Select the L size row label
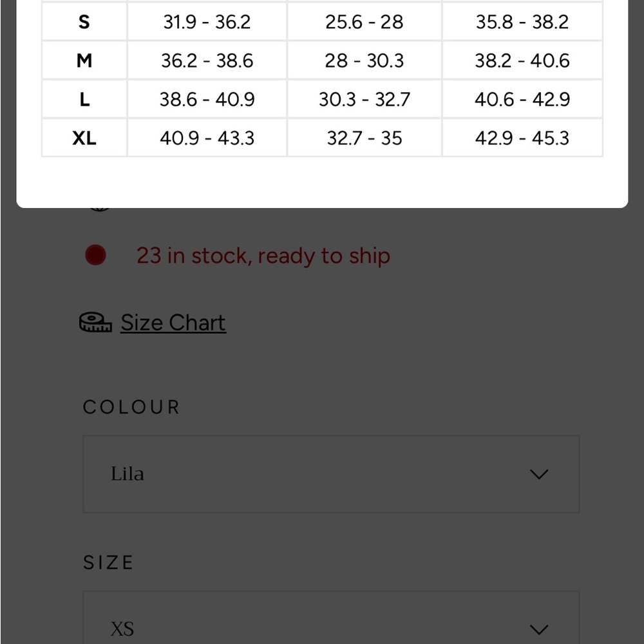Viewport: 644px width, 644px height. coord(84,99)
